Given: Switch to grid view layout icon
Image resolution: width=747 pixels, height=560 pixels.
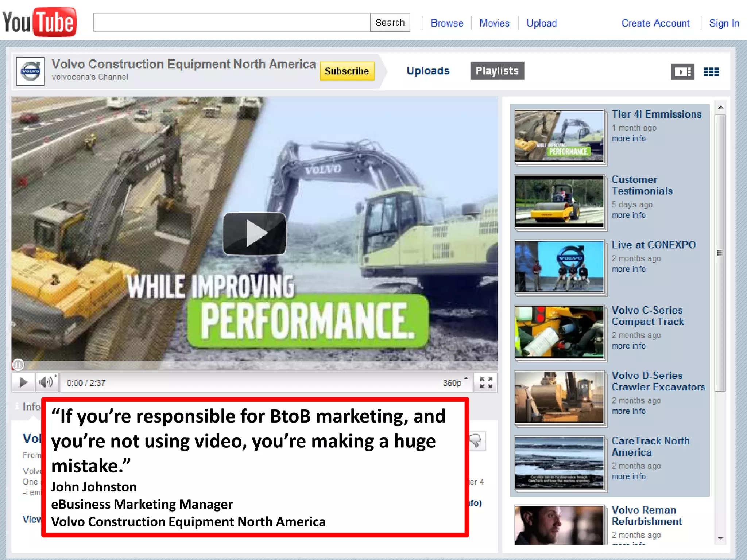Looking at the screenshot, I should coord(711,71).
